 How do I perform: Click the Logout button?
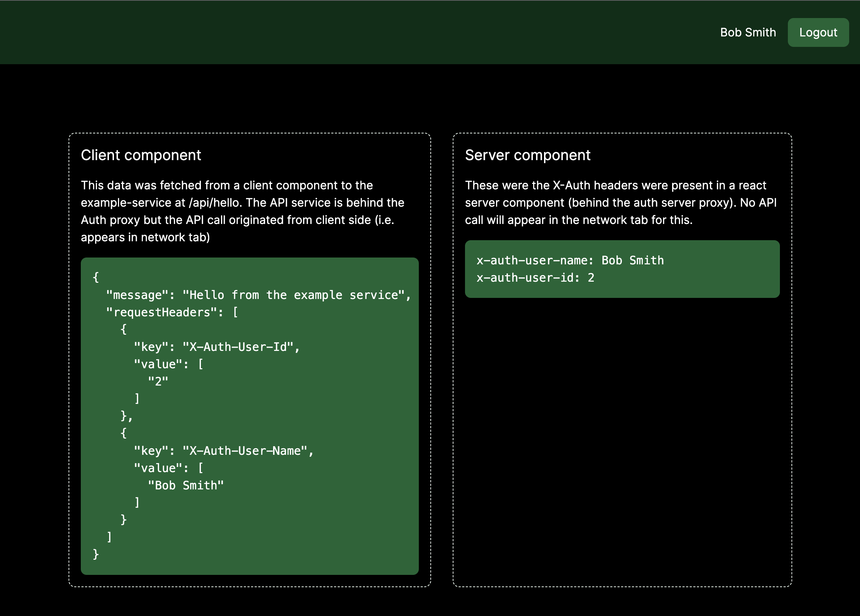coord(818,32)
